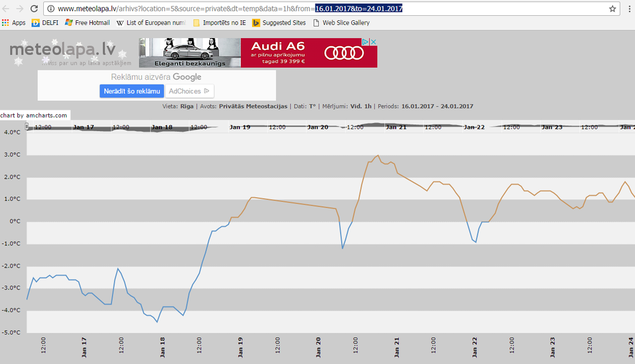Click the chart by amcharts.com link
635x364 pixels.
click(x=34, y=115)
